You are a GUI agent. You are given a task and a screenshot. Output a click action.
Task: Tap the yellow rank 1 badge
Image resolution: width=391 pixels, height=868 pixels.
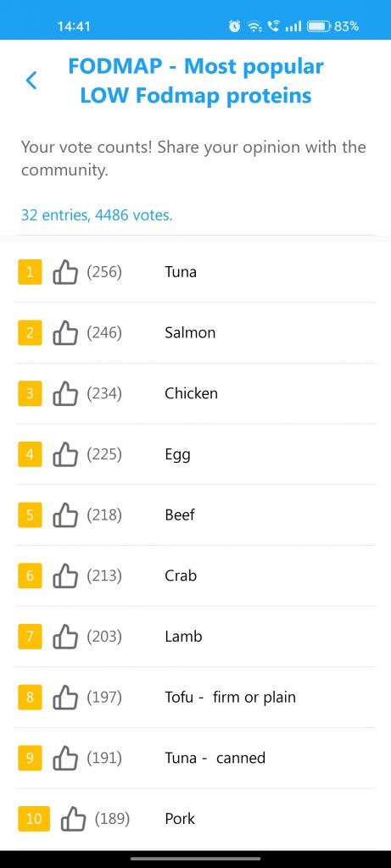pyautogui.click(x=30, y=272)
